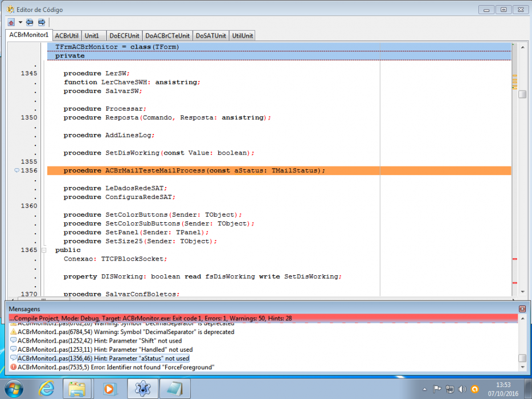Click the red error icon for ForceForeground
532x399 pixels.
13,367
